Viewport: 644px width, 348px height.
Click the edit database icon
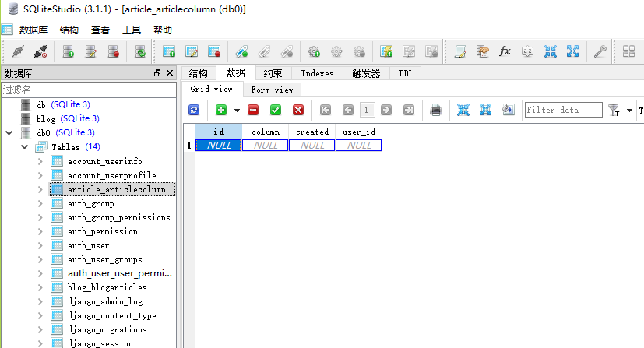click(x=91, y=51)
